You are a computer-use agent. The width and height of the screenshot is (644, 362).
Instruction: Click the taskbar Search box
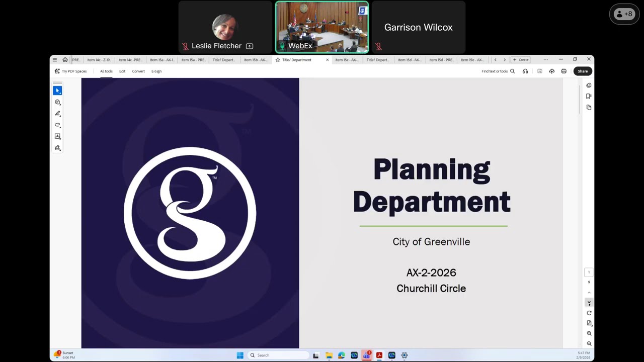(278, 355)
